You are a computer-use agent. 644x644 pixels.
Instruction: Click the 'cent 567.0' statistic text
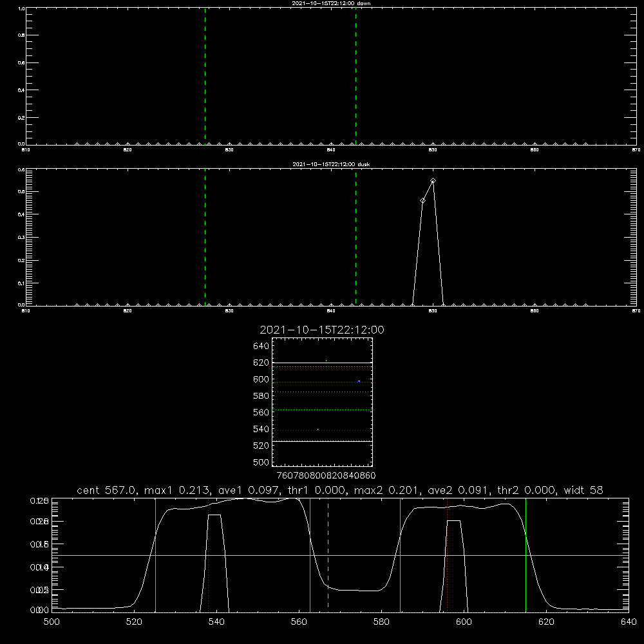pos(106,490)
